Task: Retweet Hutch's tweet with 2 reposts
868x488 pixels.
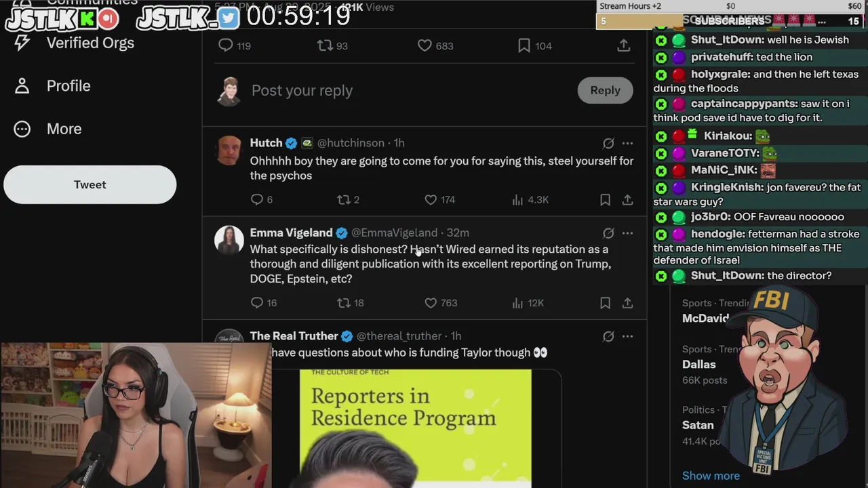Action: coord(348,199)
